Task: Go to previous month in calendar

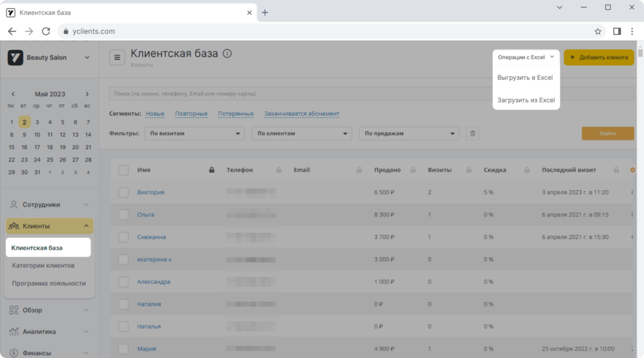Action: [x=13, y=94]
